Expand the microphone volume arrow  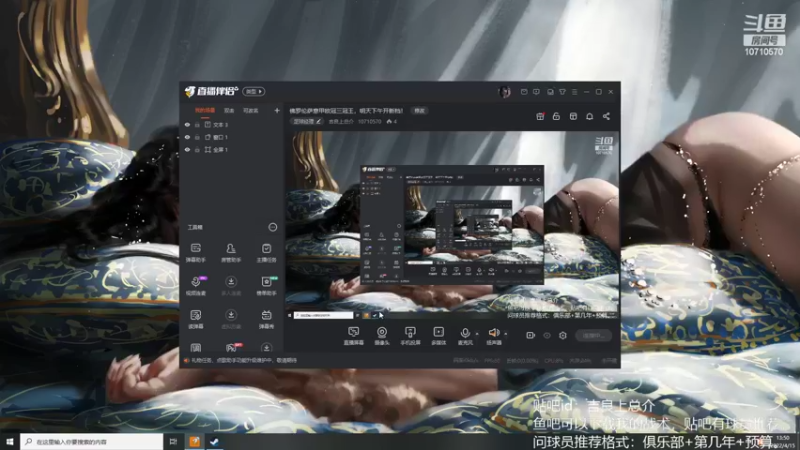(477, 334)
